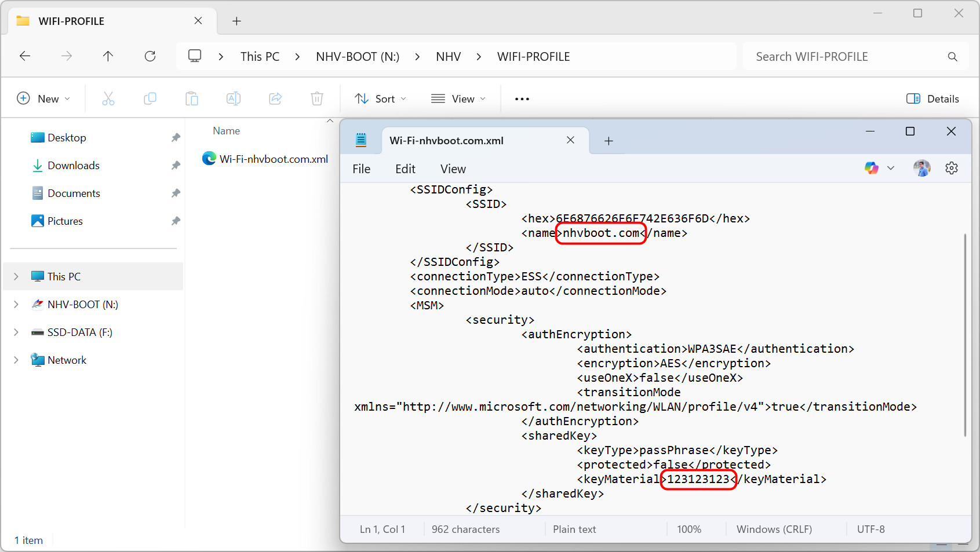Screen dimensions: 980x552
Task: Select the Wi-Fi-nhvboot.com.xml file
Action: [x=273, y=159]
